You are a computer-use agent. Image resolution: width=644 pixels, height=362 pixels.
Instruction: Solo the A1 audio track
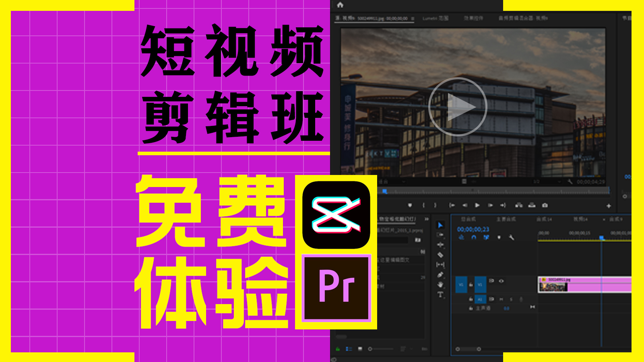[x=511, y=299]
